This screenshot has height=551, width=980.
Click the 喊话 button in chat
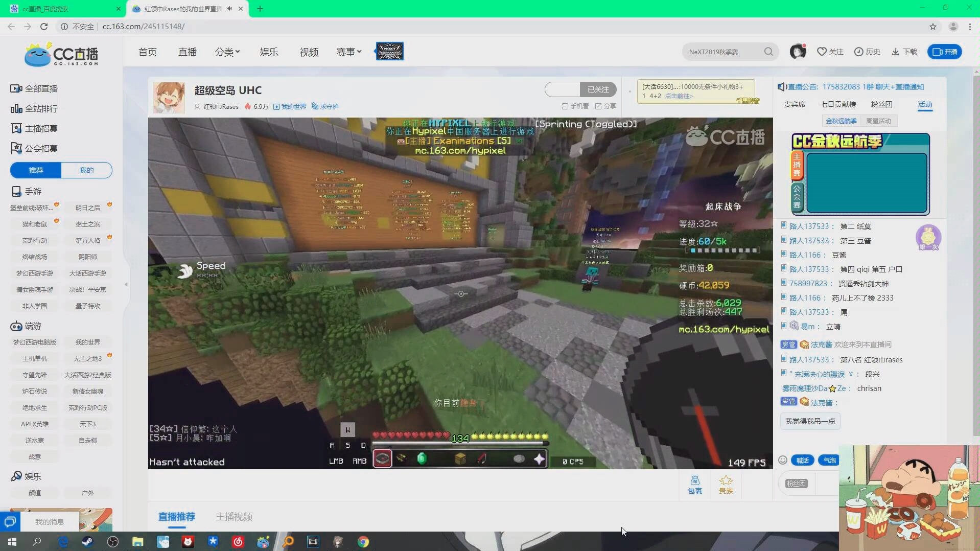pyautogui.click(x=802, y=460)
